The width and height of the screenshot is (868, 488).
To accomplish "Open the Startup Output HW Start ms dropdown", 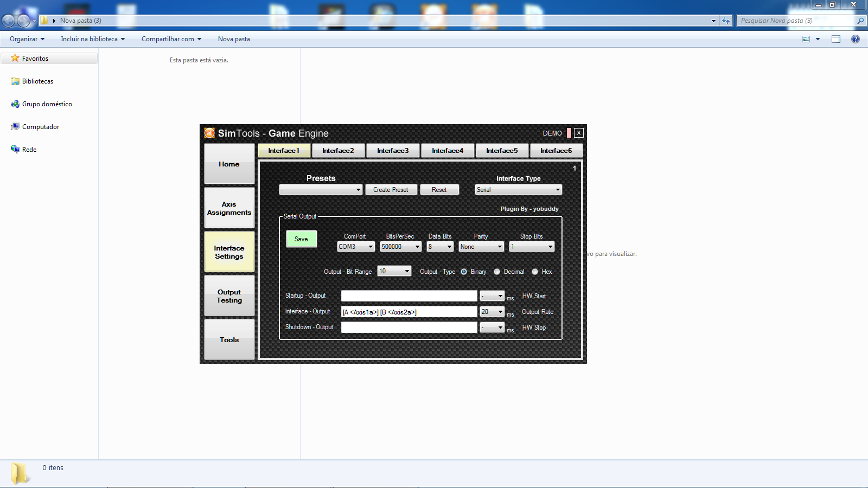I will [492, 296].
